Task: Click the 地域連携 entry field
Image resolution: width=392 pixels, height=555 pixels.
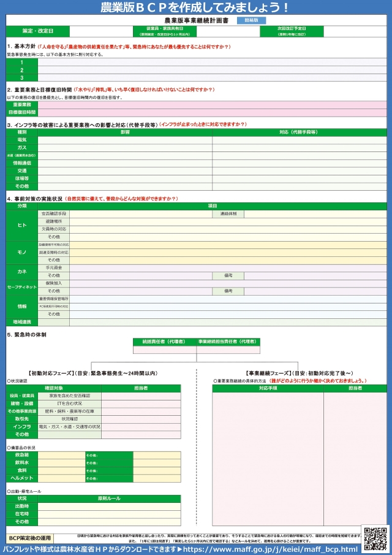Action: (228, 322)
